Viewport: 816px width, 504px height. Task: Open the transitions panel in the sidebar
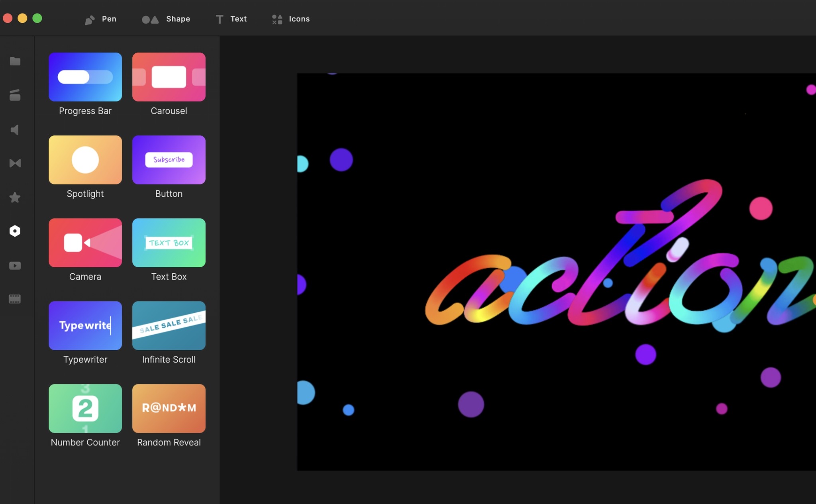click(15, 163)
